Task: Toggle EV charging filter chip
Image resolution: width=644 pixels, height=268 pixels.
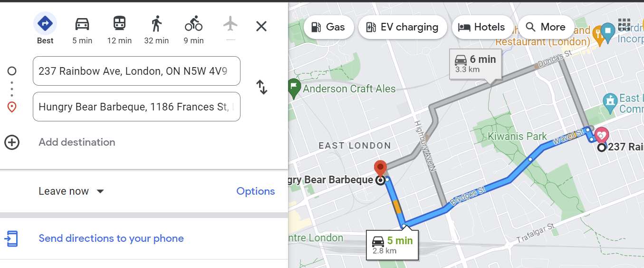Action: tap(402, 27)
